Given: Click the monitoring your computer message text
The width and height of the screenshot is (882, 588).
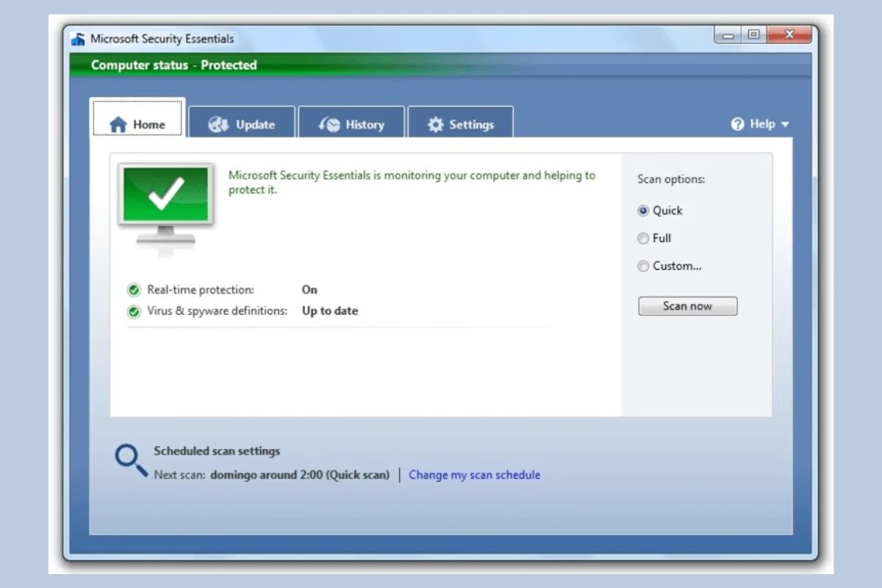Looking at the screenshot, I should pyautogui.click(x=412, y=182).
